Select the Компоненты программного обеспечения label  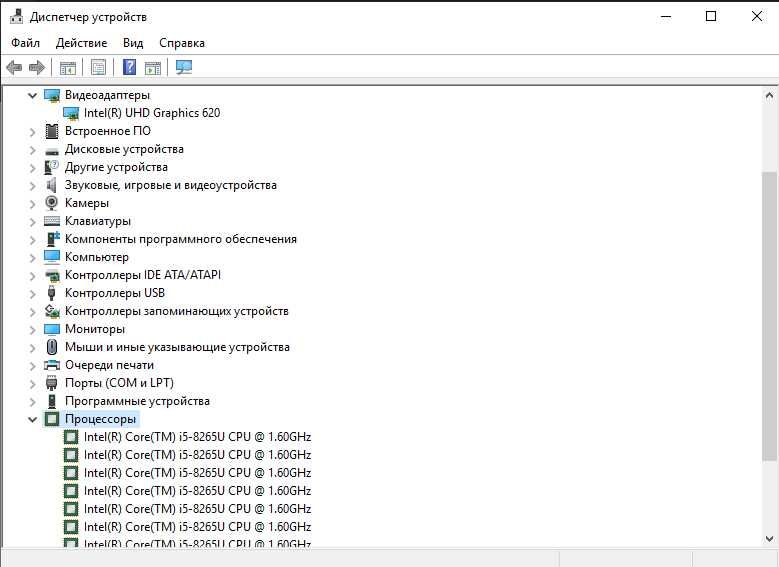[181, 239]
